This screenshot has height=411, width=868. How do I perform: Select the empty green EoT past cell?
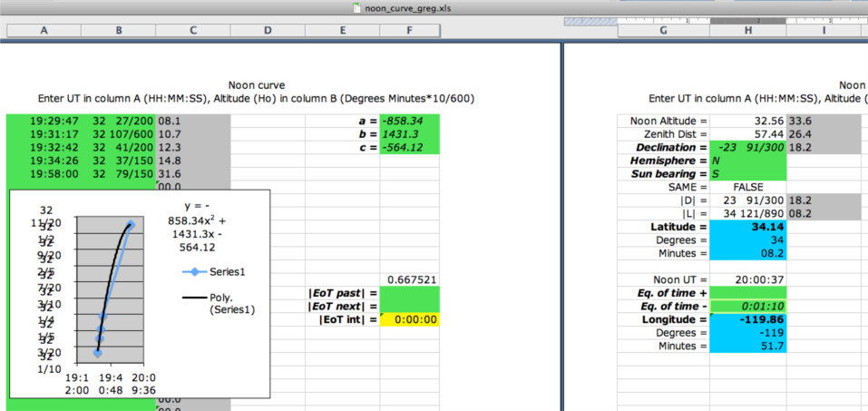(x=410, y=293)
